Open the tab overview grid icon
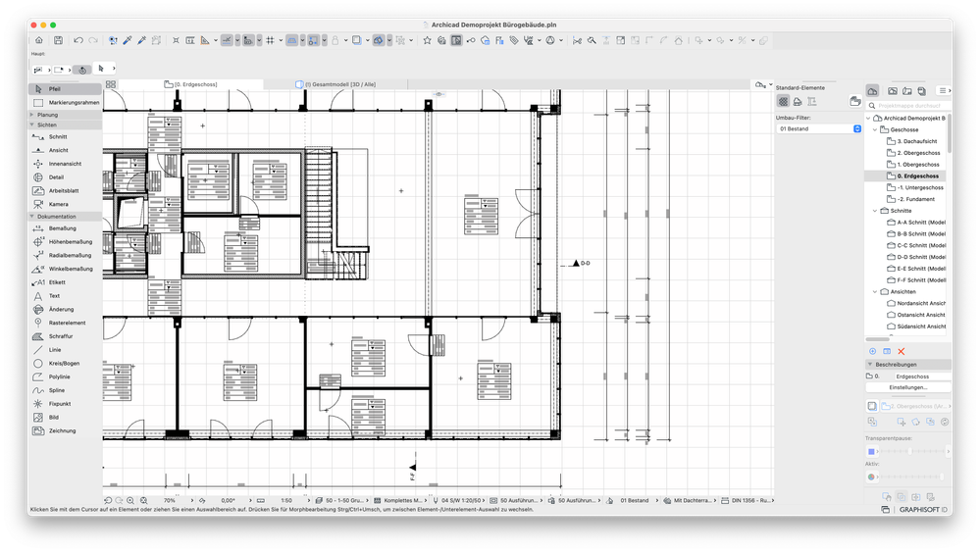Viewport: 980px width, 552px height. point(111,84)
